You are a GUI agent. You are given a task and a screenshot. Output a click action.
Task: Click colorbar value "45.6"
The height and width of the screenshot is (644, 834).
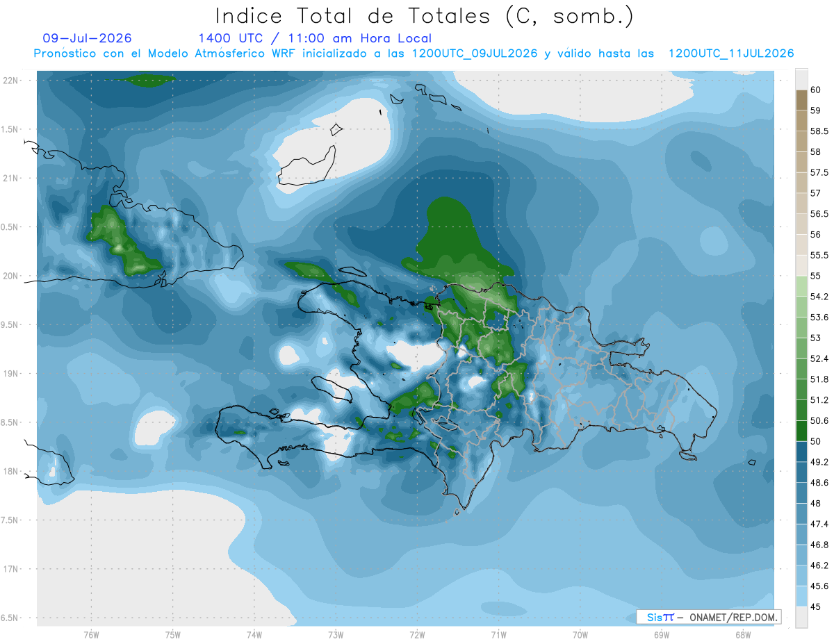(819, 587)
